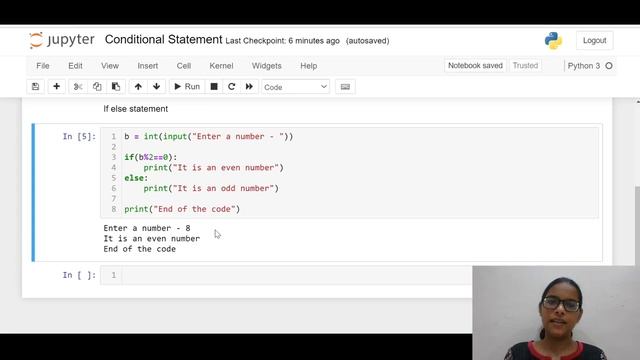Click the empty In [ ]: prompt

click(x=79, y=275)
